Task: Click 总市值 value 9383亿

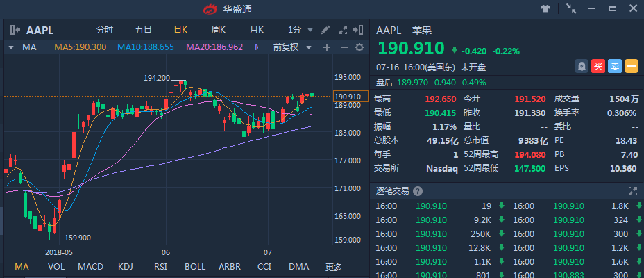Action: [x=533, y=140]
